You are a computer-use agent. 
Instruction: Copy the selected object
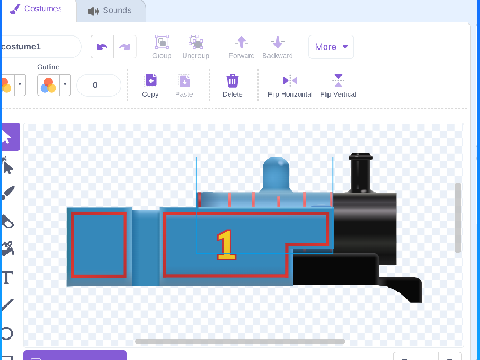(x=150, y=86)
